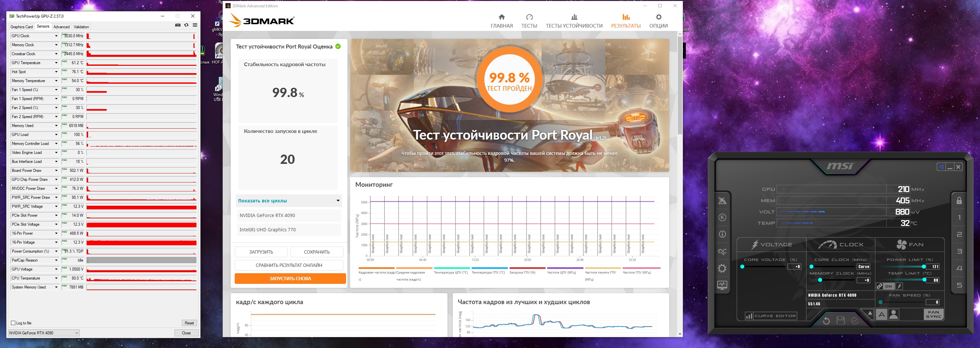Click the Close button in GPU-Z
The width and height of the screenshot is (980, 348).
186,333
